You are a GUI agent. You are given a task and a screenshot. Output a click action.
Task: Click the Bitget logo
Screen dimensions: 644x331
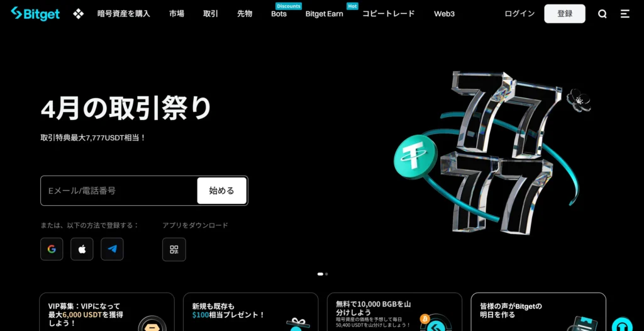pyautogui.click(x=35, y=14)
